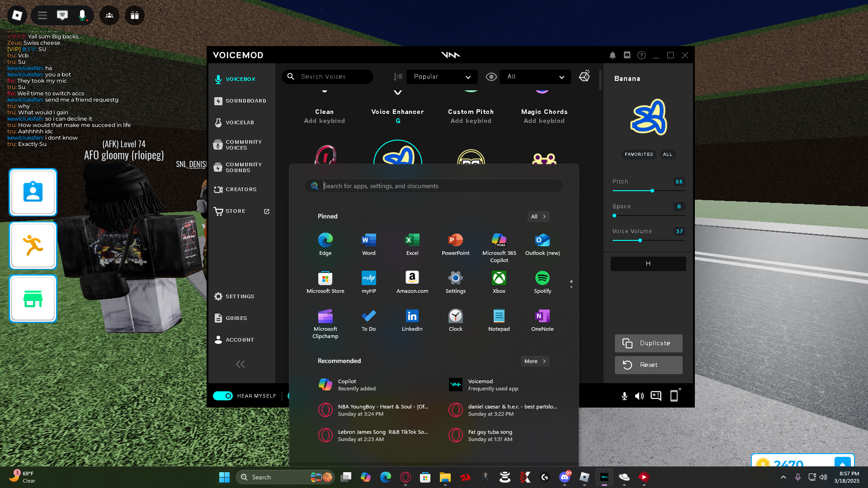868x488 pixels.
Task: Expand All pinned apps
Action: pyautogui.click(x=538, y=216)
